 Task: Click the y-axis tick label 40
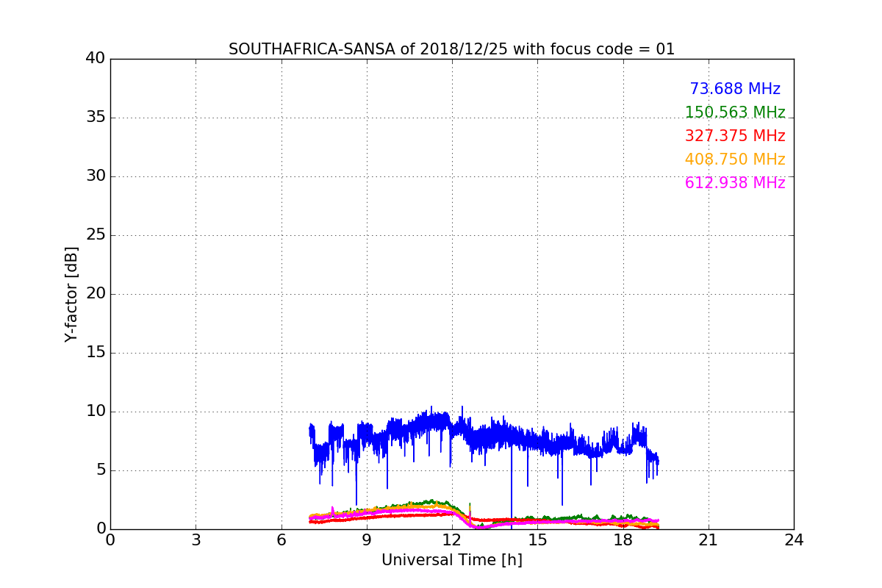[96, 59]
